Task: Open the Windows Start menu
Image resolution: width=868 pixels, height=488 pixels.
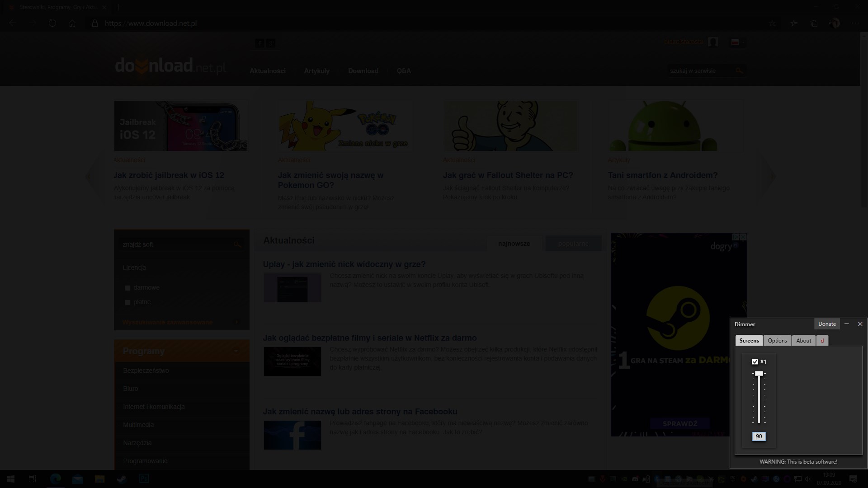Action: 11,479
